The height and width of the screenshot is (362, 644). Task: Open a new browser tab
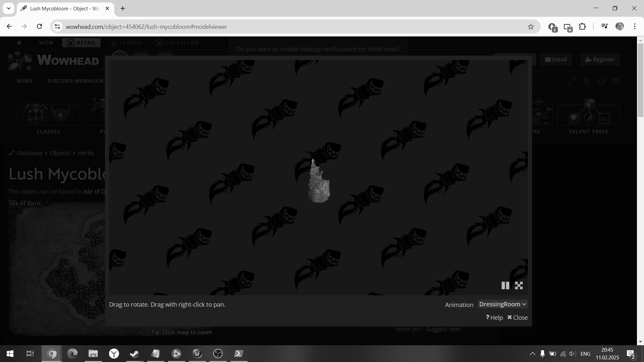coord(123,8)
